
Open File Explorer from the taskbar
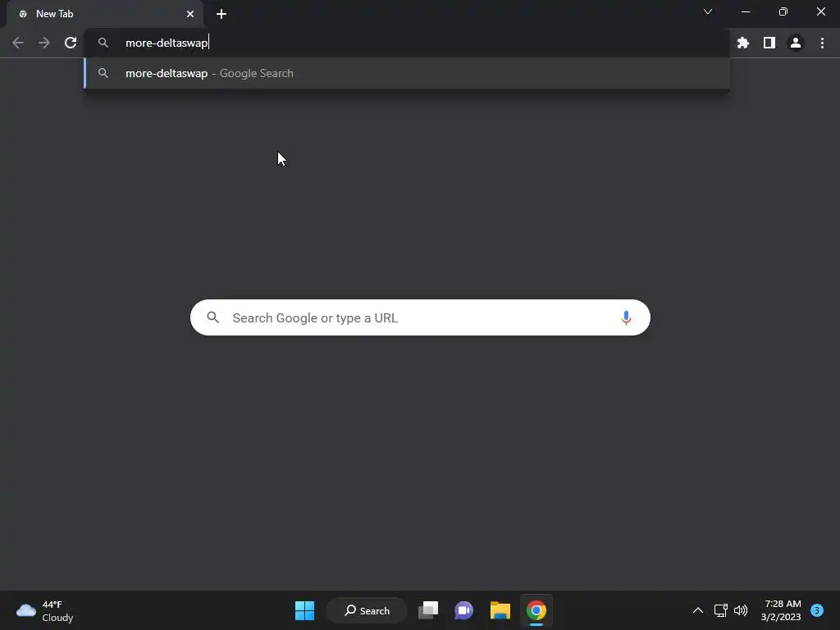click(500, 610)
